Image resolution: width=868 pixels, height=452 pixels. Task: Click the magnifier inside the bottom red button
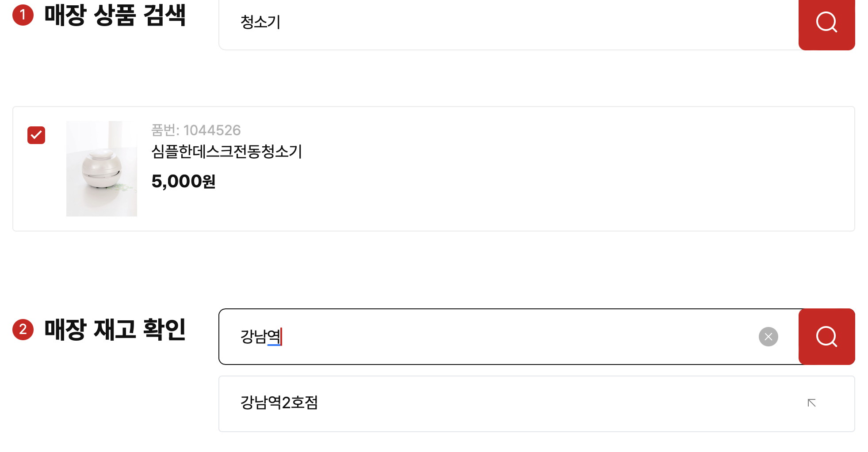coord(826,337)
